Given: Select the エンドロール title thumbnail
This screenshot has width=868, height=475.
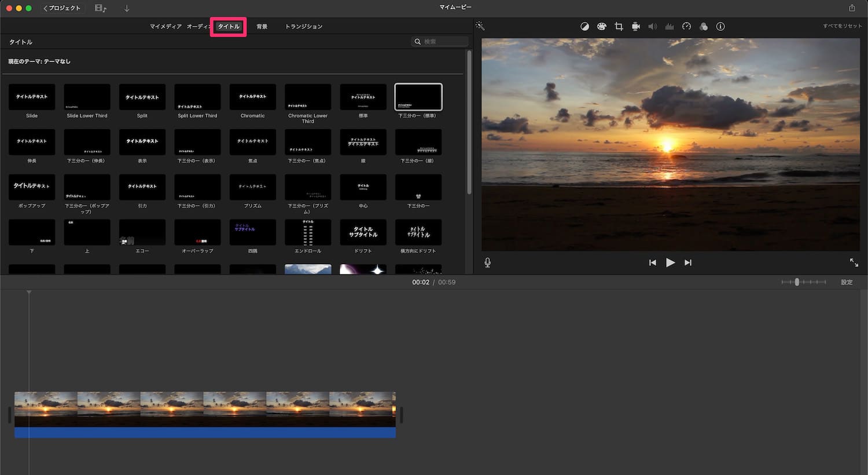Looking at the screenshot, I should coord(308,232).
